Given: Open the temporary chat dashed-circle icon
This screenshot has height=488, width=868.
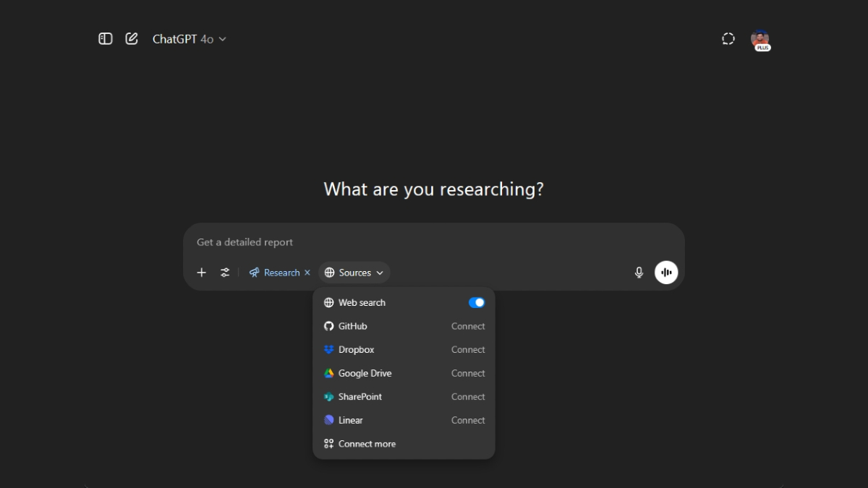Looking at the screenshot, I should 728,39.
